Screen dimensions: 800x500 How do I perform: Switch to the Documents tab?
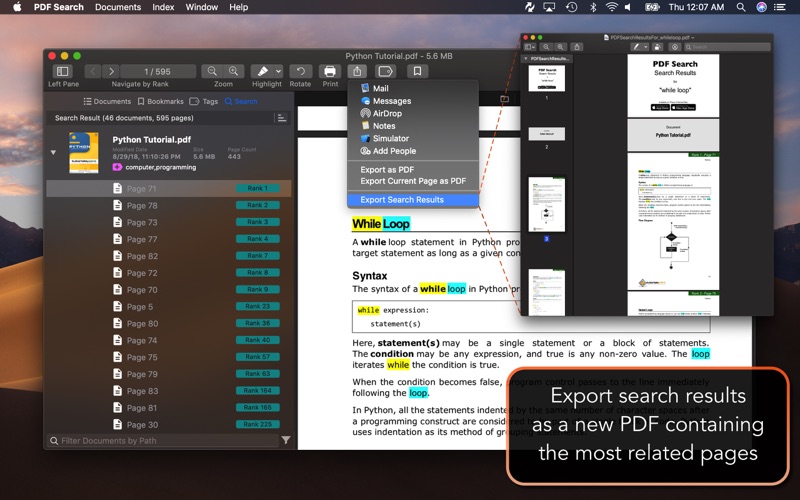[107, 101]
